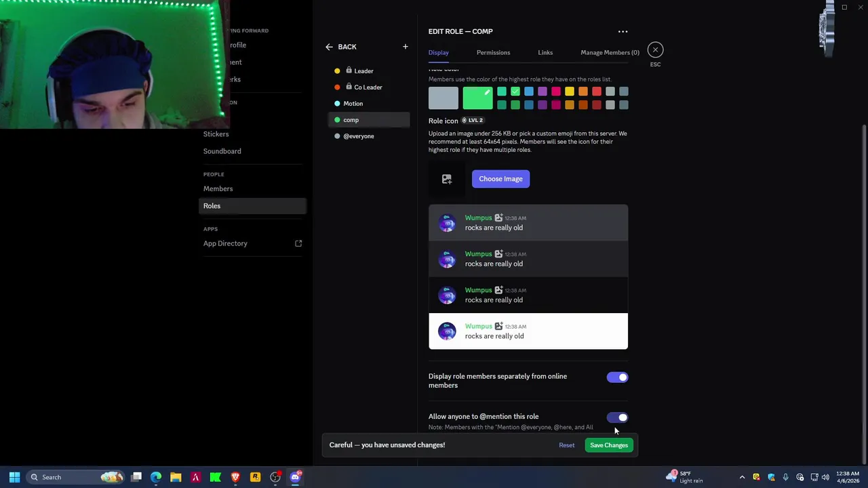Choose the dark teal swatch in bottom row
868x488 pixels.
coord(502,105)
